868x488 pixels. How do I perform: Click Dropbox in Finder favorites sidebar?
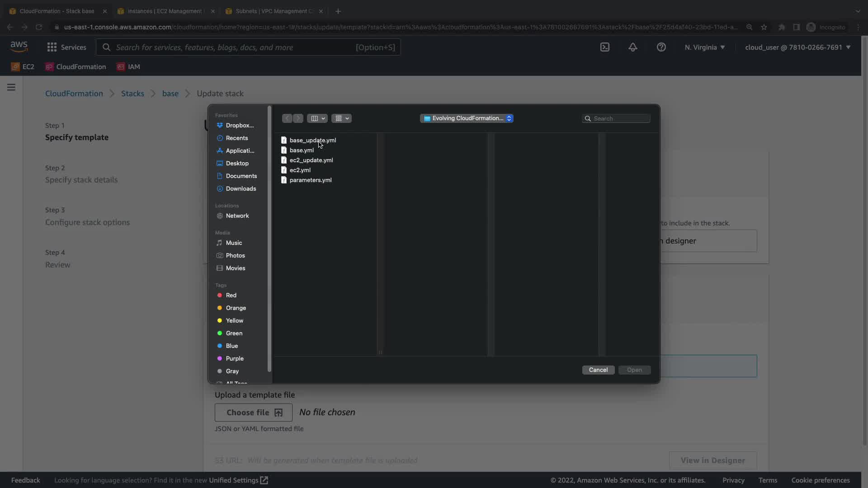239,126
